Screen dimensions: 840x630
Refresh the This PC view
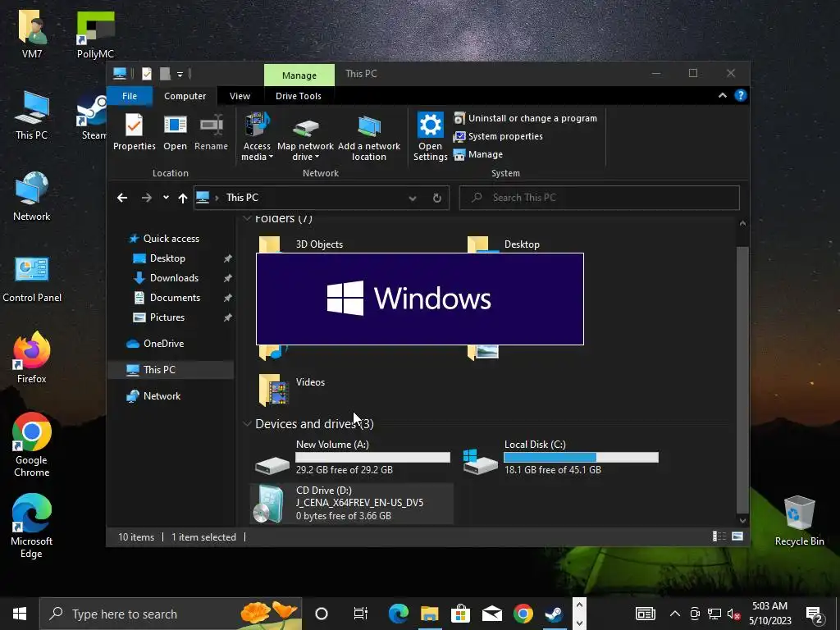[437, 199]
